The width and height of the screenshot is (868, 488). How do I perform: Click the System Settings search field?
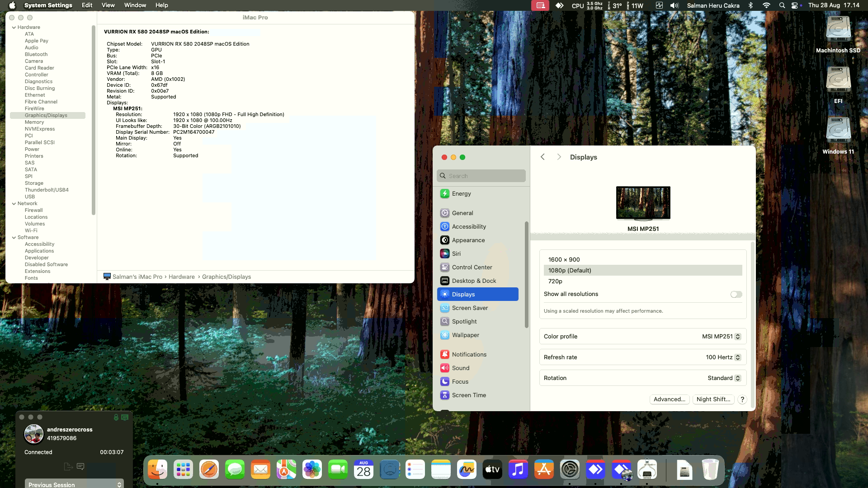pos(481,176)
